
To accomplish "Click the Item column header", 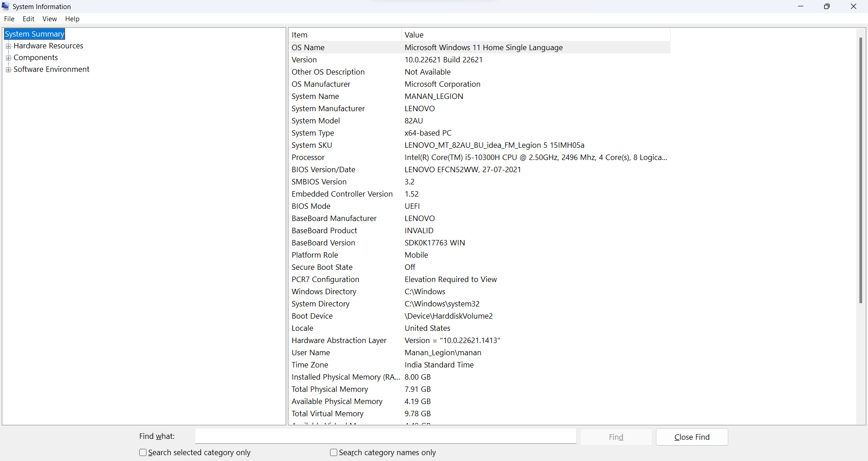I will (x=345, y=35).
